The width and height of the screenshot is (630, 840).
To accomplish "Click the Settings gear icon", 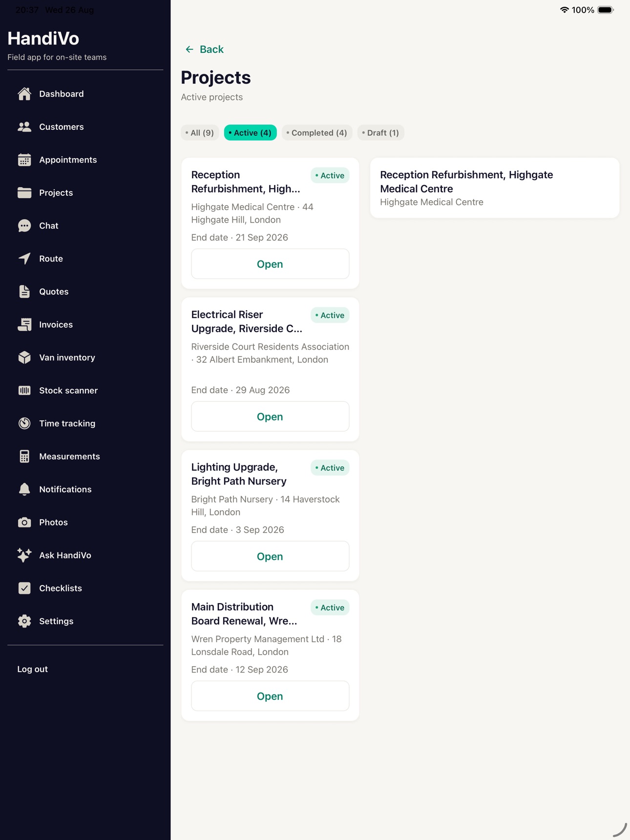I will pyautogui.click(x=24, y=621).
